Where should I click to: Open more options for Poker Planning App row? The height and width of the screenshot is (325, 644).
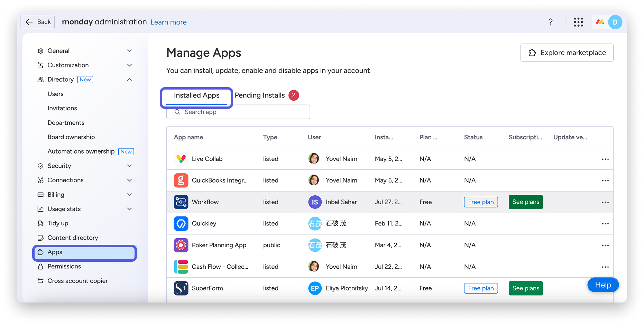coord(605,245)
